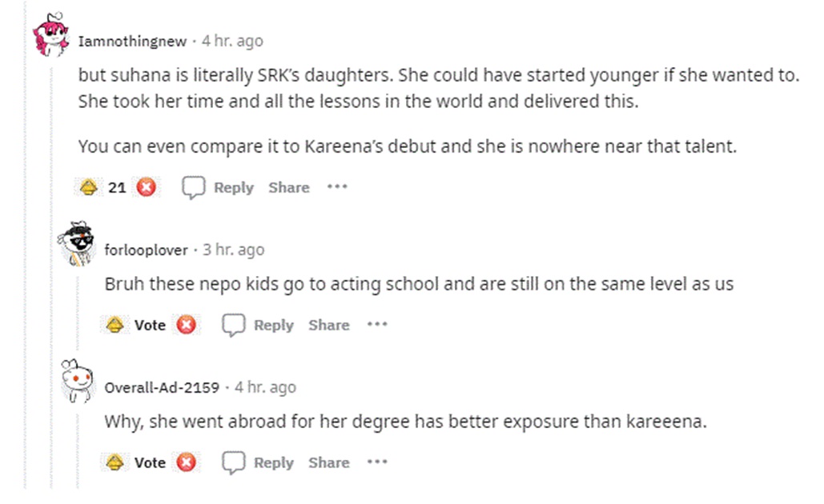Click Overall-Ad-2159's Snoo avatar

tap(77, 382)
